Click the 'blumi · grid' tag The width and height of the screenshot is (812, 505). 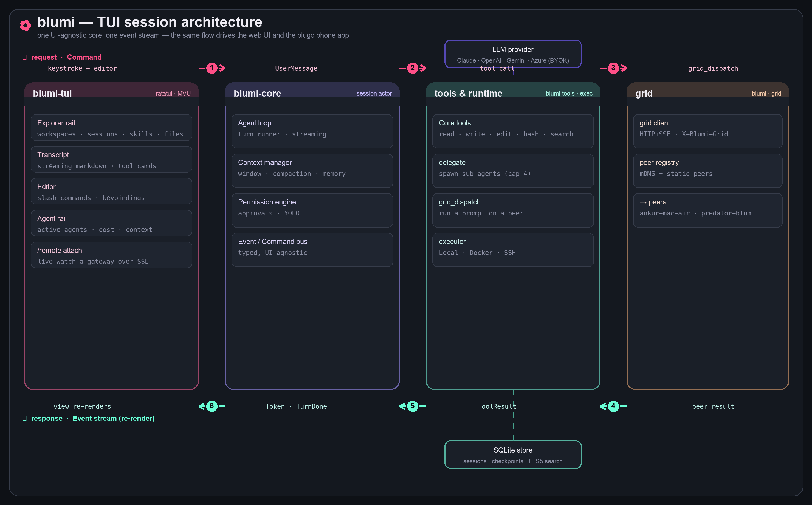[766, 94]
